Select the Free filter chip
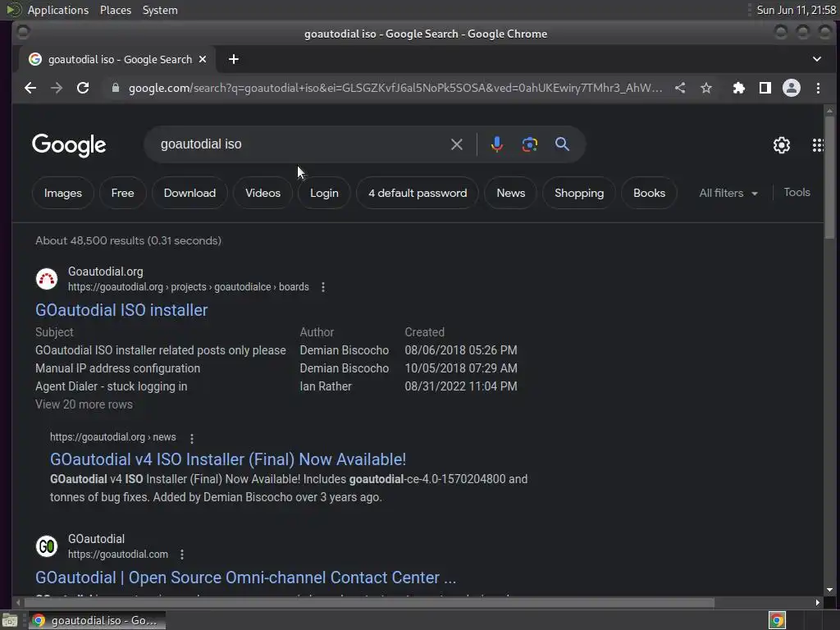The height and width of the screenshot is (630, 840). pyautogui.click(x=123, y=193)
